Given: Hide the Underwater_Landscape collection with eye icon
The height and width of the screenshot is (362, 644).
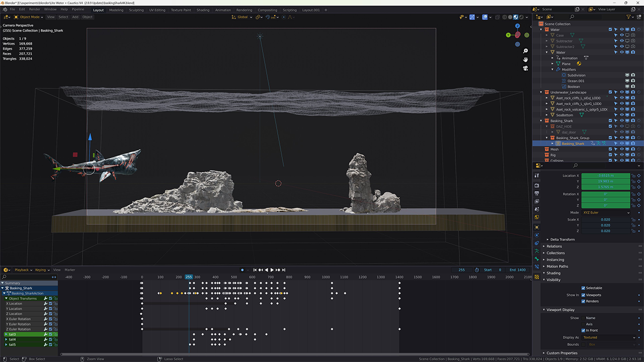Looking at the screenshot, I should [621, 93].
